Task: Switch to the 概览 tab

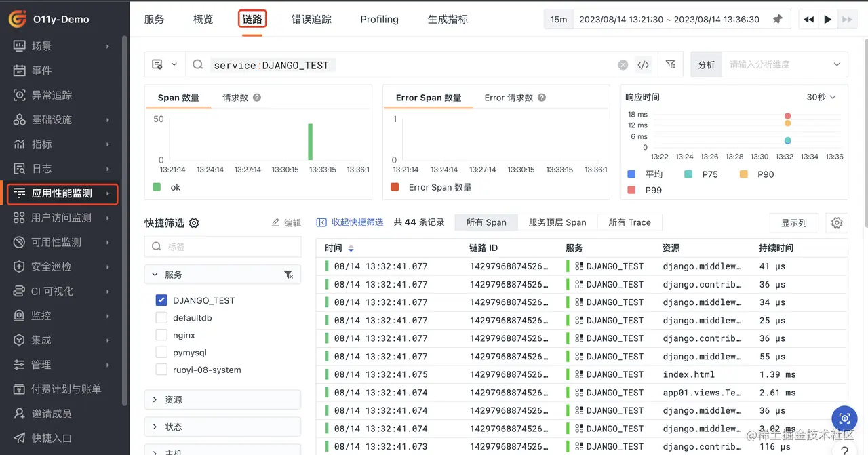Action: point(203,19)
